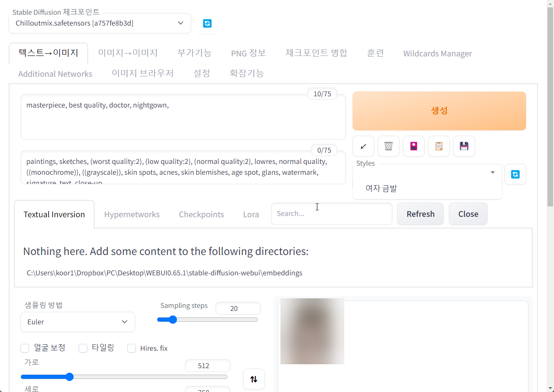Refresh the Stable Diffusion checkpoint list
The width and height of the screenshot is (554, 392).
[207, 23]
